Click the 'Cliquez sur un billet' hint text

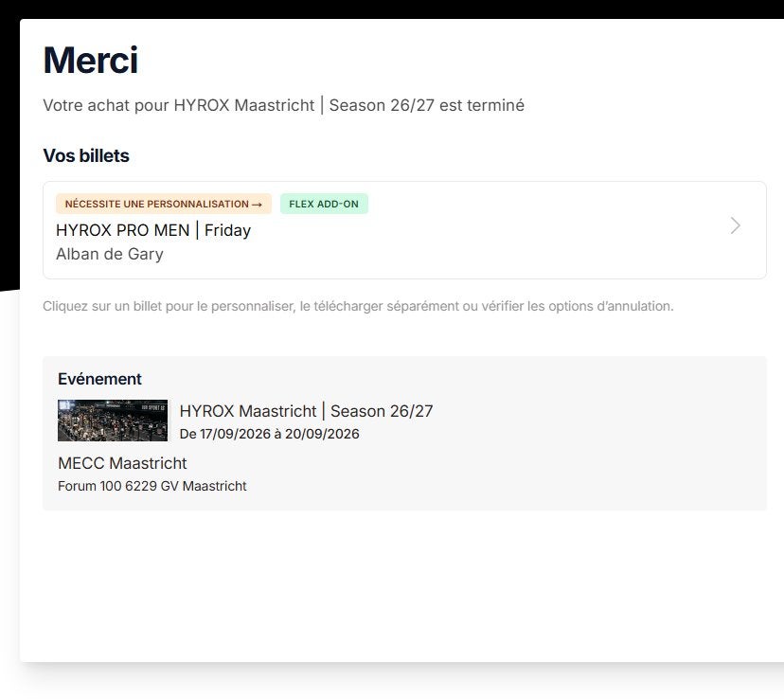coord(358,306)
